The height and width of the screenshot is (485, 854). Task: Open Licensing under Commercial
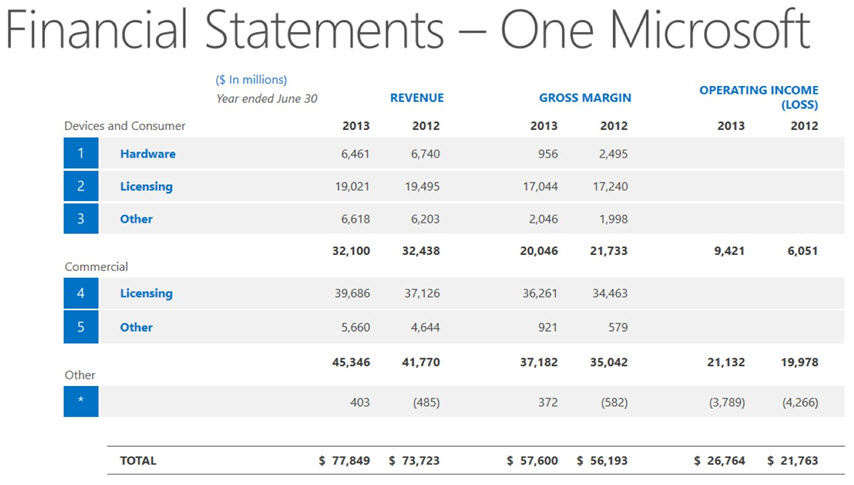pyautogui.click(x=146, y=293)
